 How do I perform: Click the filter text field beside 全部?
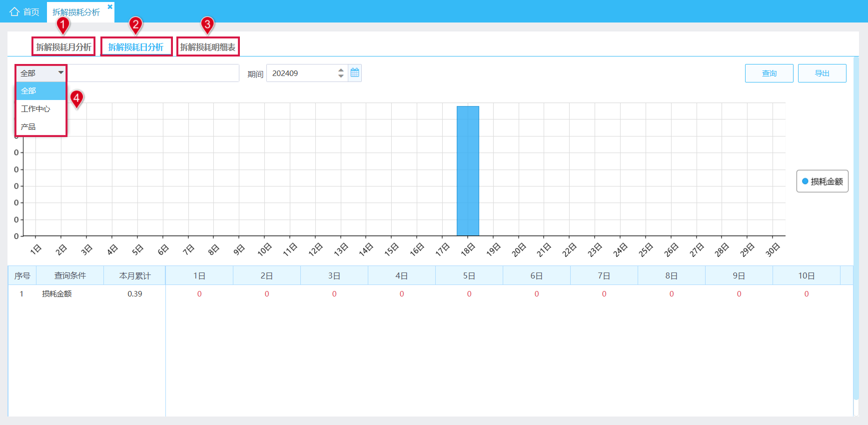coord(153,73)
